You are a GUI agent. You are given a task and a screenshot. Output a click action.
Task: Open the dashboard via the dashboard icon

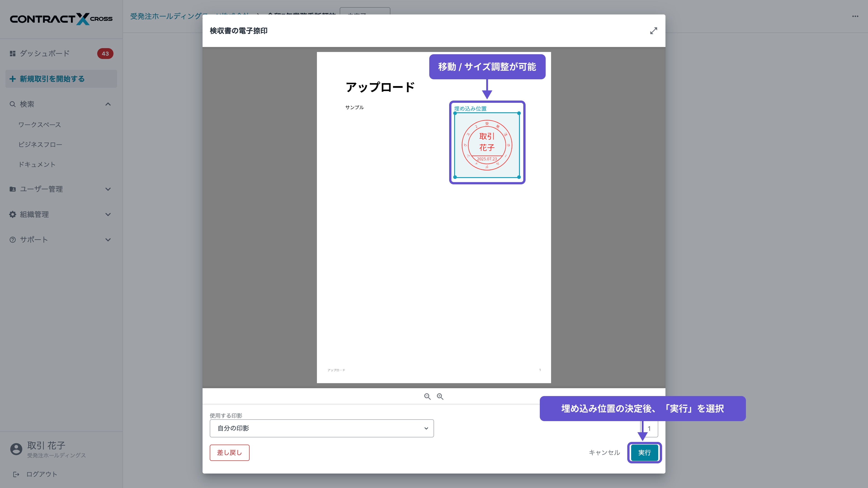pyautogui.click(x=12, y=53)
